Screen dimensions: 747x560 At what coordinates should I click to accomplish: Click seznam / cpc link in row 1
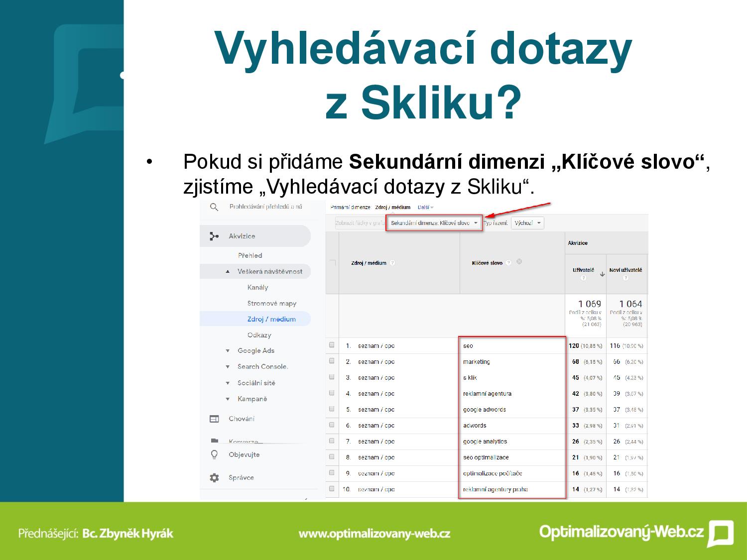(376, 345)
